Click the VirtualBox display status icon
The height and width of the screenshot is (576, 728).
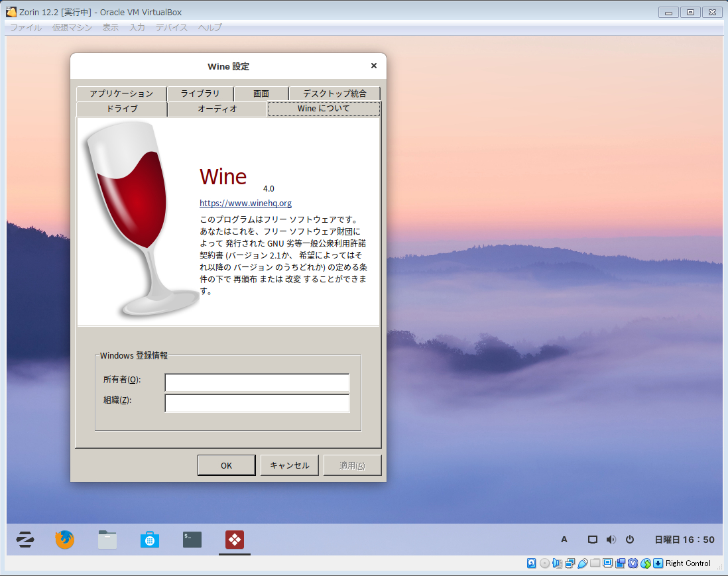click(x=608, y=563)
